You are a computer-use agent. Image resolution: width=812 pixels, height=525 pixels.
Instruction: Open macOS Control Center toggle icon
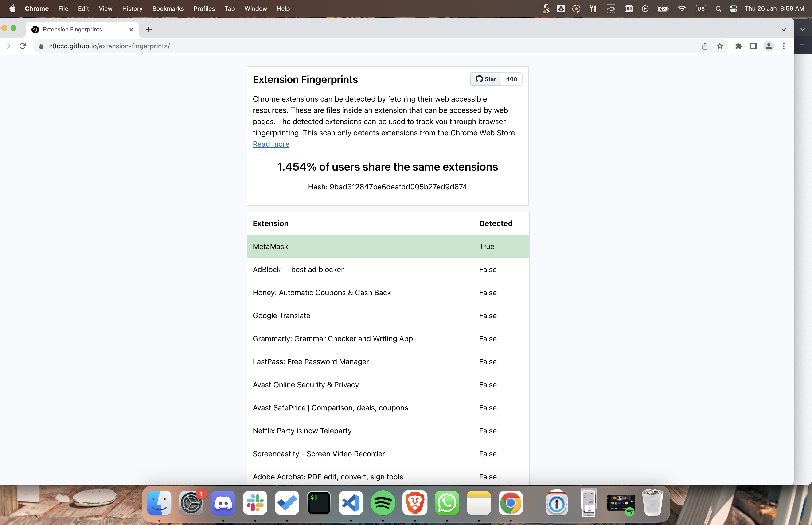(x=733, y=8)
